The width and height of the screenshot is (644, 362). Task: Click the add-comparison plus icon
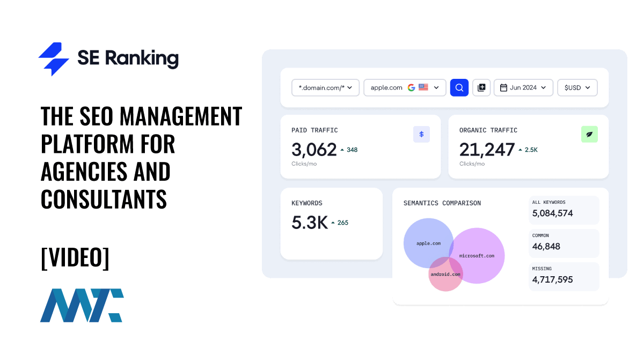coord(481,87)
